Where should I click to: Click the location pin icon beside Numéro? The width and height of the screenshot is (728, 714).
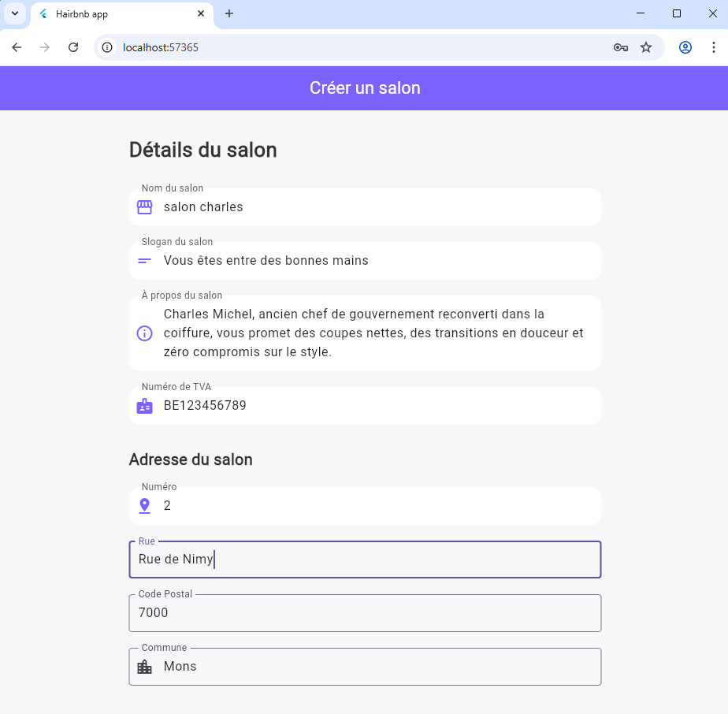[144, 506]
